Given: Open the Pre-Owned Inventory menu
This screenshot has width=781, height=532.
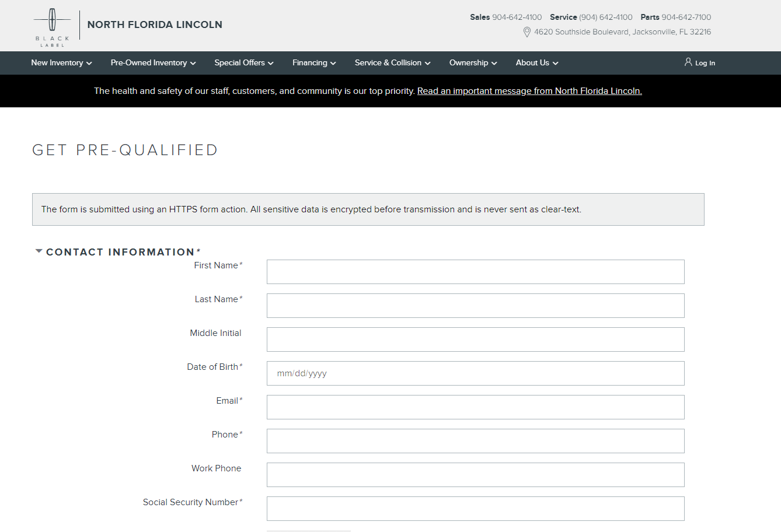Looking at the screenshot, I should (153, 63).
